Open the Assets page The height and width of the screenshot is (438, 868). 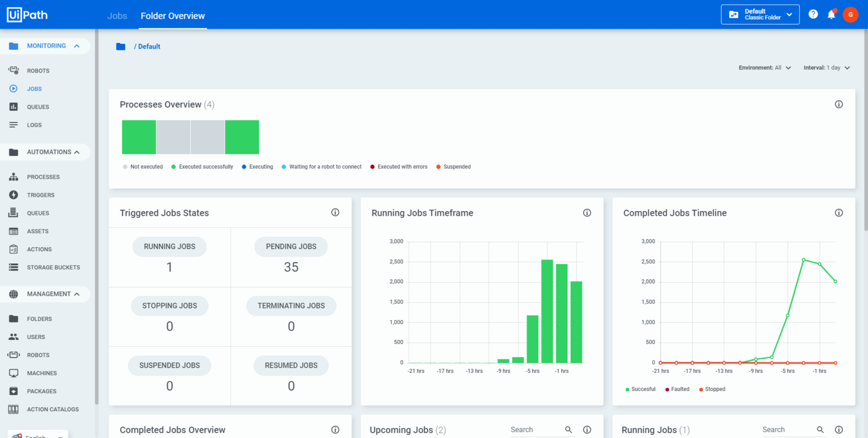coord(38,231)
